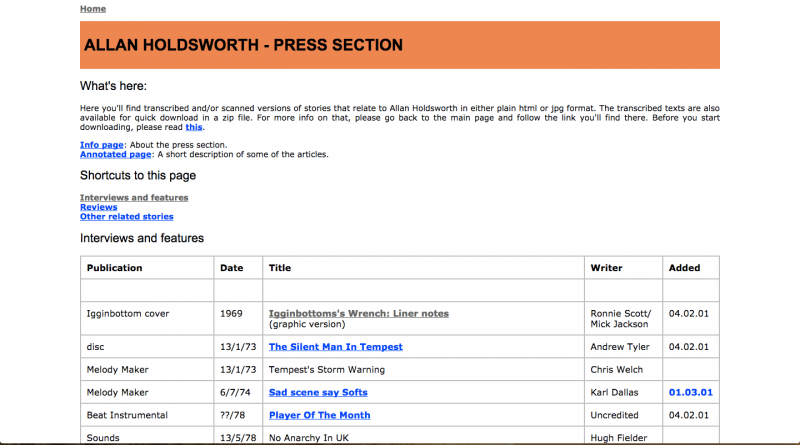The width and height of the screenshot is (800, 445).
Task: Jump to Other related stories shortcut
Action: point(126,216)
